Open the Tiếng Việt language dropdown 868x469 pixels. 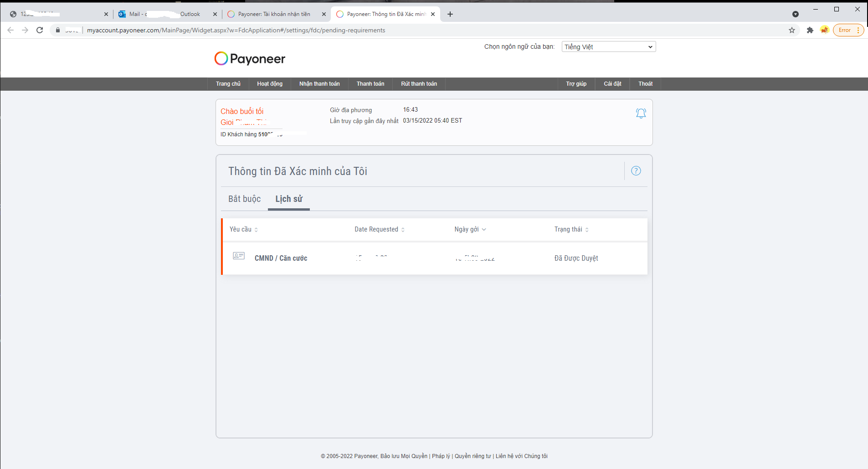609,46
